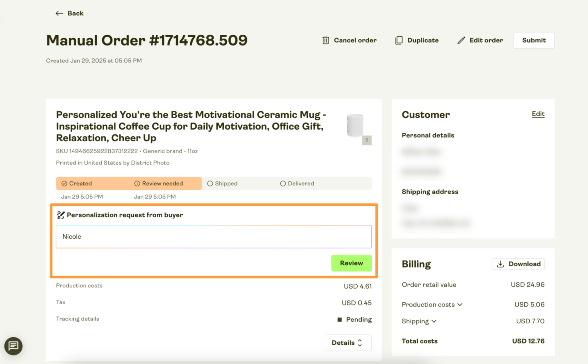This screenshot has height=364, width=588.
Task: Click the Tax USD 0.45 value
Action: pos(357,303)
